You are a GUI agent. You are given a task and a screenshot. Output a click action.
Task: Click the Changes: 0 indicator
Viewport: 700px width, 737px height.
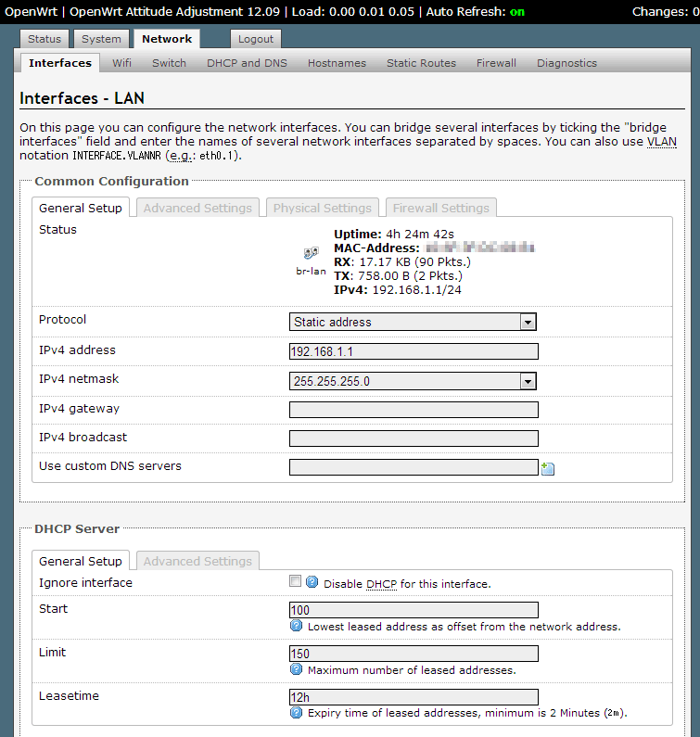665,12
